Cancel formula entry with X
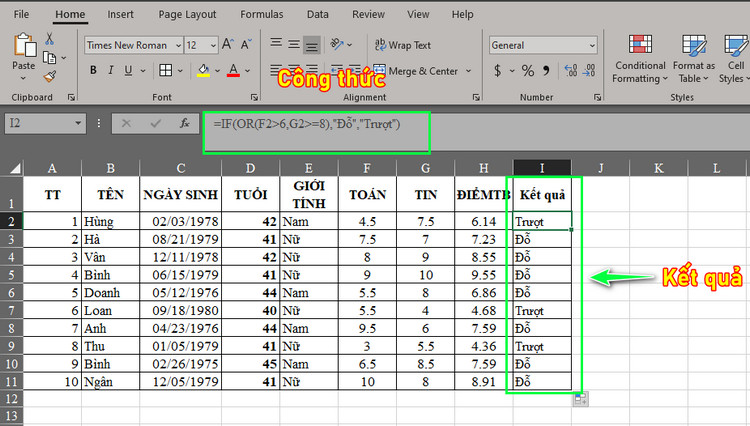Screen dimensions: 750x426 [126, 123]
